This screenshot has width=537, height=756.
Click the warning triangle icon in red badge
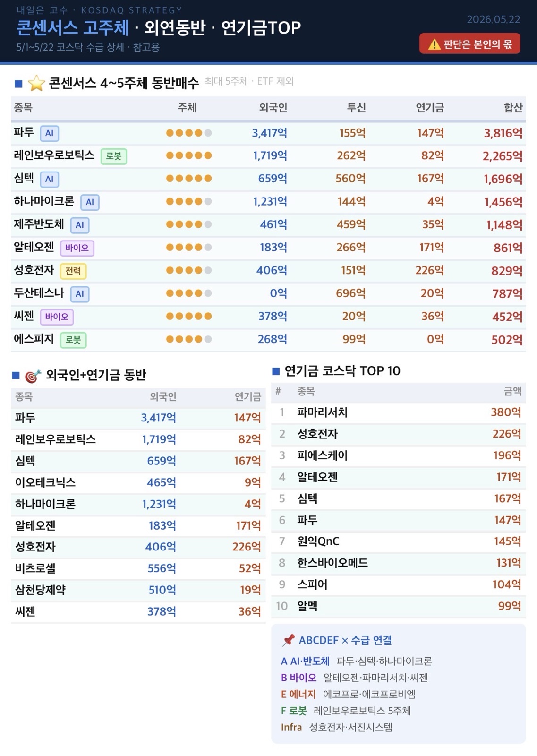[434, 44]
